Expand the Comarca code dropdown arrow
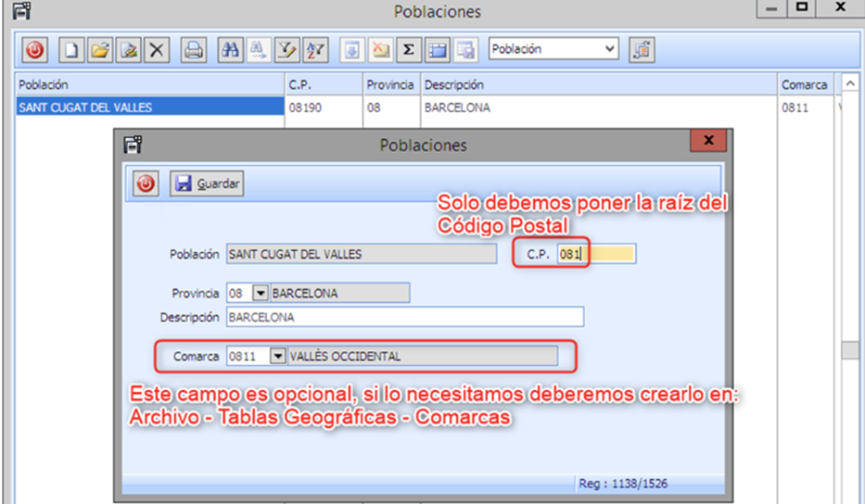 point(276,356)
